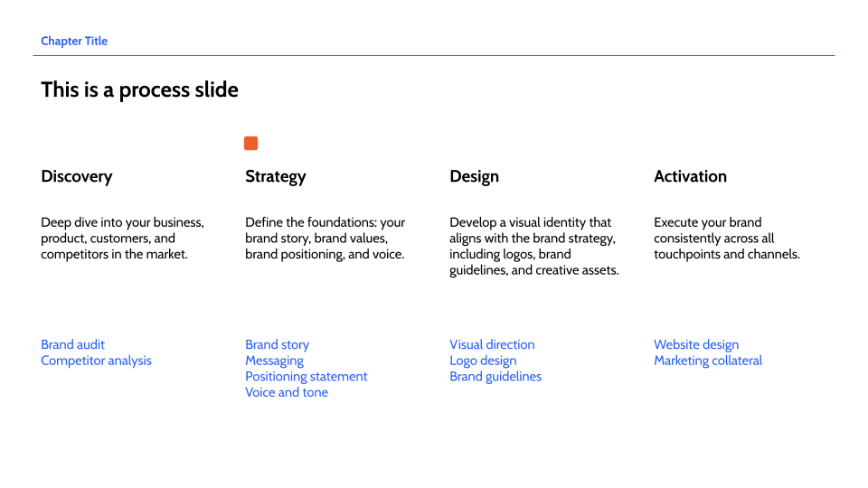Open the Brand story link

coord(277,344)
